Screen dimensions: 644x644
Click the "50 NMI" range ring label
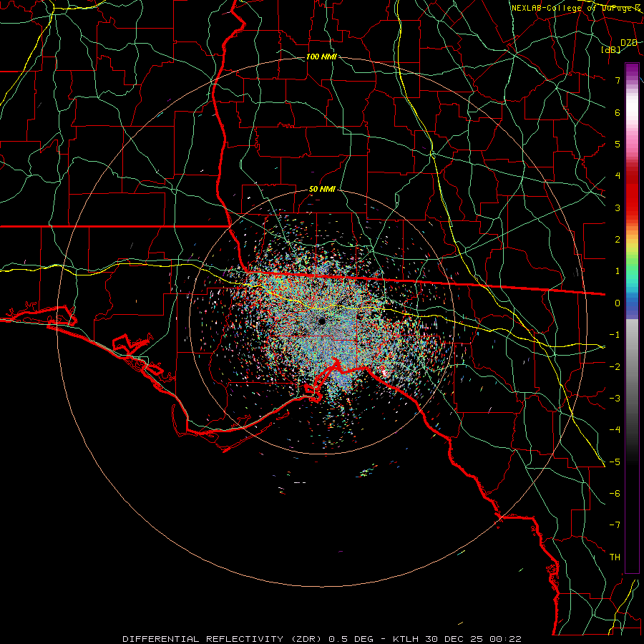[x=322, y=190]
